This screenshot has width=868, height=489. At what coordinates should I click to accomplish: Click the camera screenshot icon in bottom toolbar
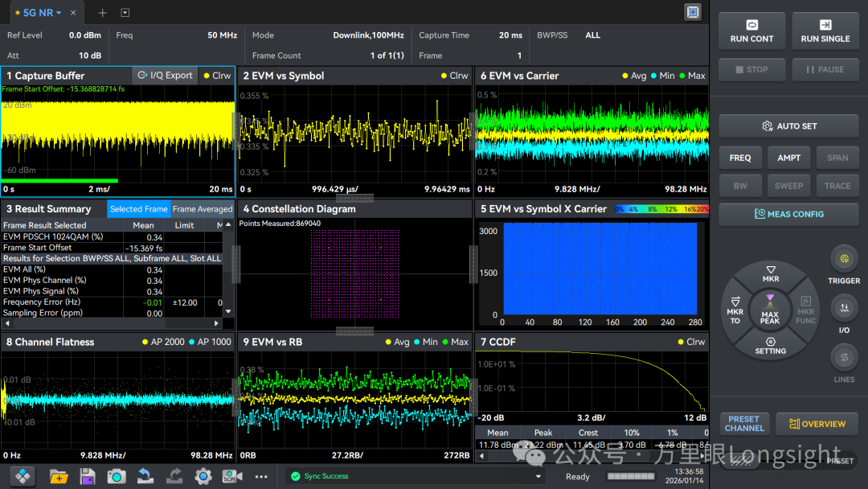point(117,476)
